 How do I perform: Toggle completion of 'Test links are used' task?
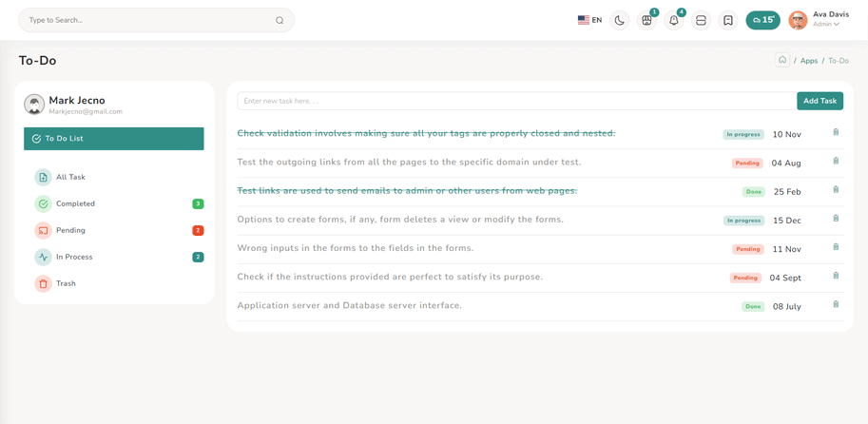pos(407,191)
